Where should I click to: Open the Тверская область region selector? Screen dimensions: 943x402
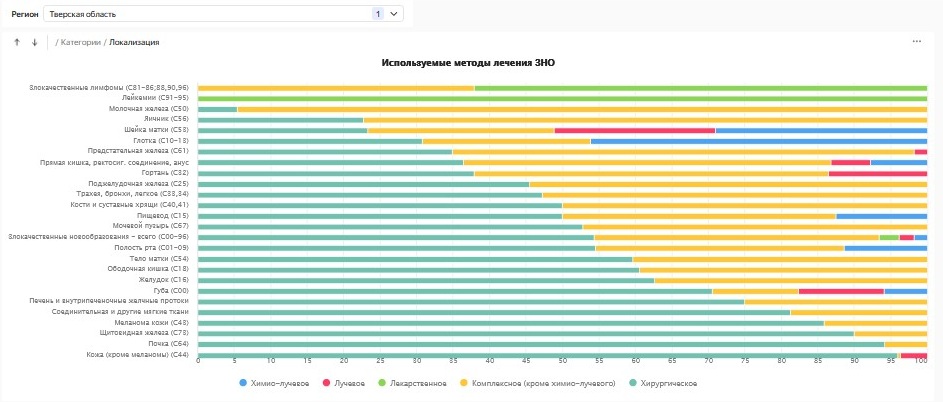tap(200, 14)
